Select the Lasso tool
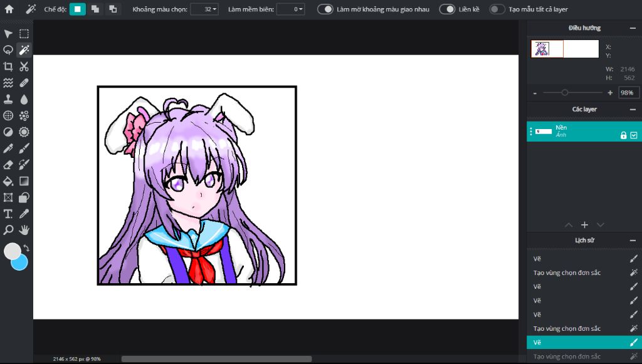The image size is (642, 364). click(8, 50)
